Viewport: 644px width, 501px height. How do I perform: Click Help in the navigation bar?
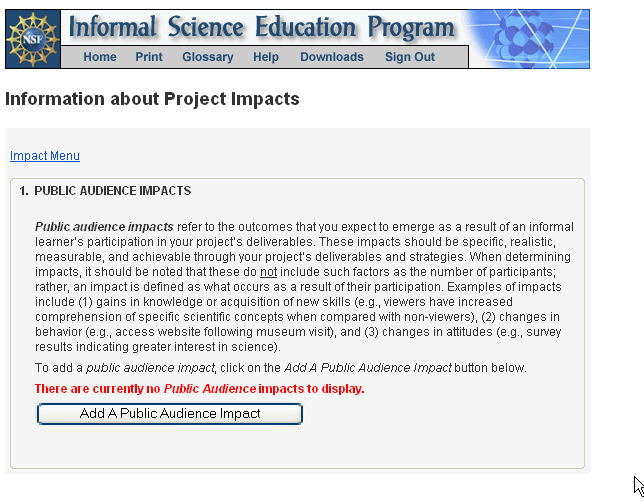pos(266,57)
